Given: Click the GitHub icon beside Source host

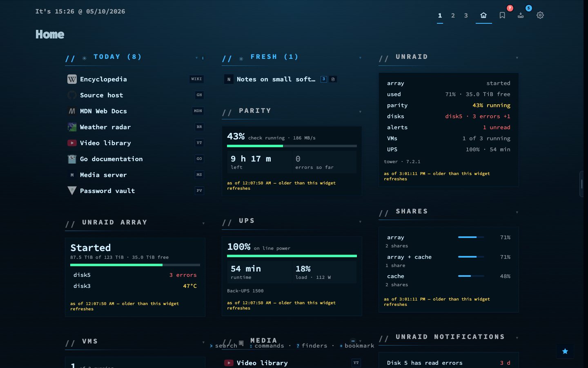Looking at the screenshot, I should tap(72, 95).
